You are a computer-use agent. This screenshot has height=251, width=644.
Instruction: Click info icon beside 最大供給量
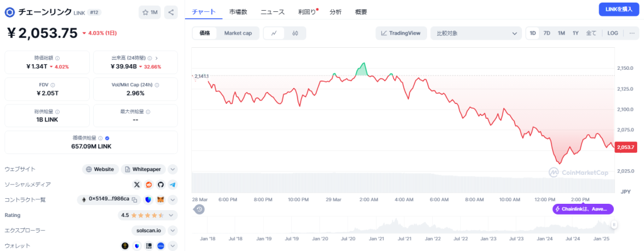[148, 111]
